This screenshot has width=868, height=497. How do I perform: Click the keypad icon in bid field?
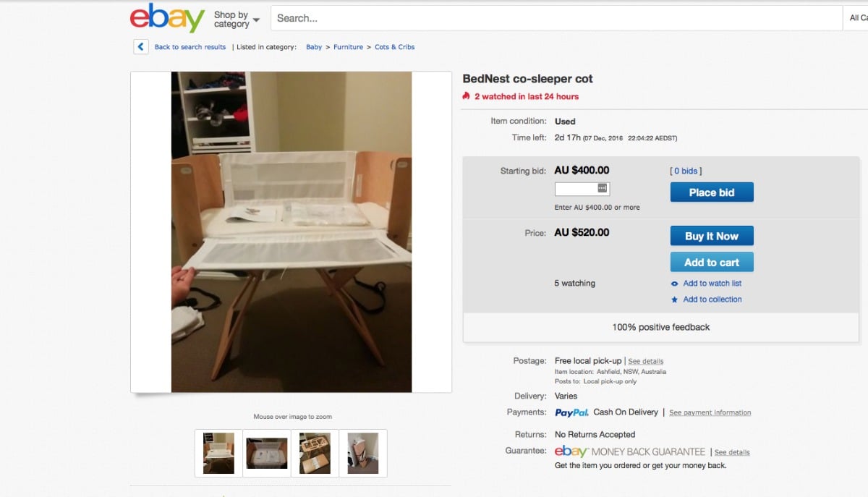click(603, 188)
